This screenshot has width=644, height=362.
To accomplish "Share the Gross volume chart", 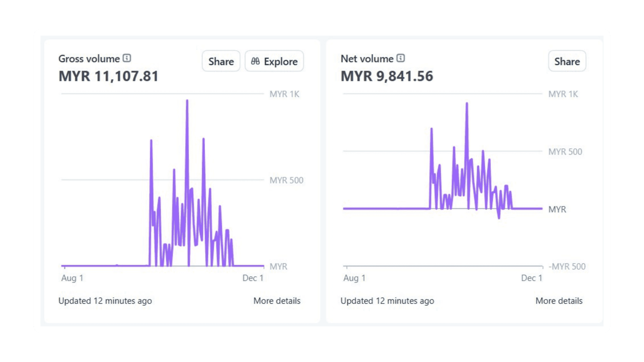I will [221, 61].
